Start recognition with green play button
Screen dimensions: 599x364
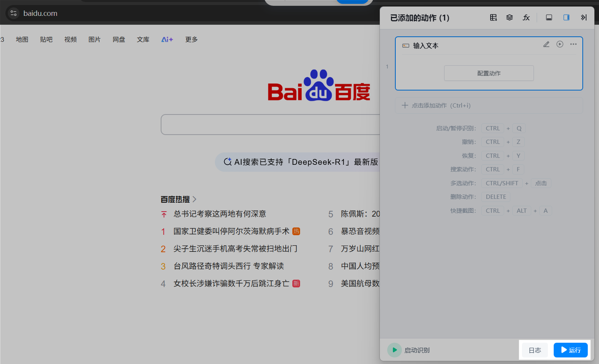click(x=395, y=350)
